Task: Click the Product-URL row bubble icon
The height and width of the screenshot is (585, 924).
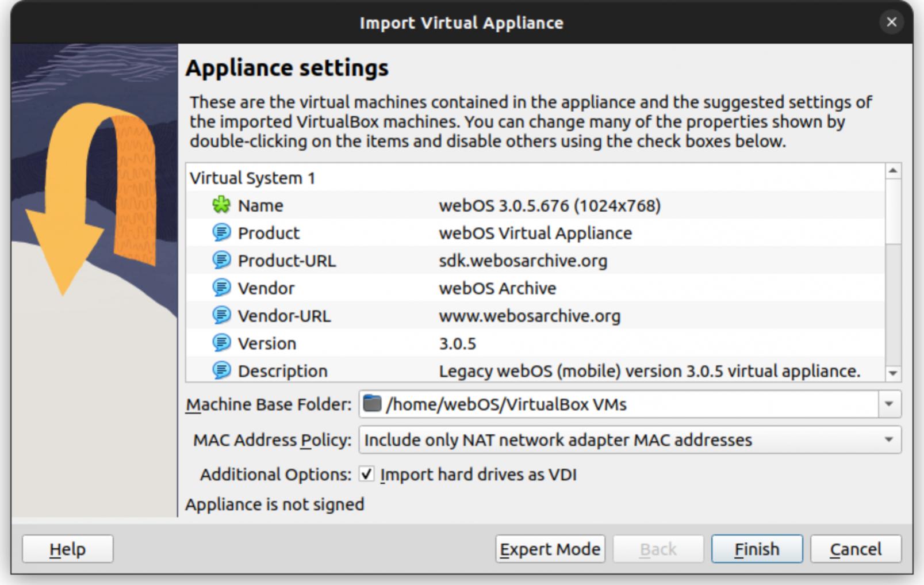Action: [221, 261]
